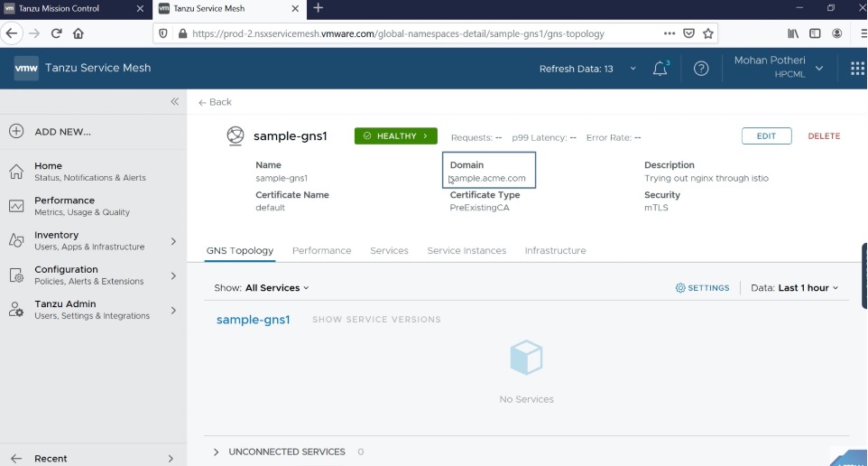The height and width of the screenshot is (466, 868).
Task: Click description text about nginx
Action: [706, 178]
